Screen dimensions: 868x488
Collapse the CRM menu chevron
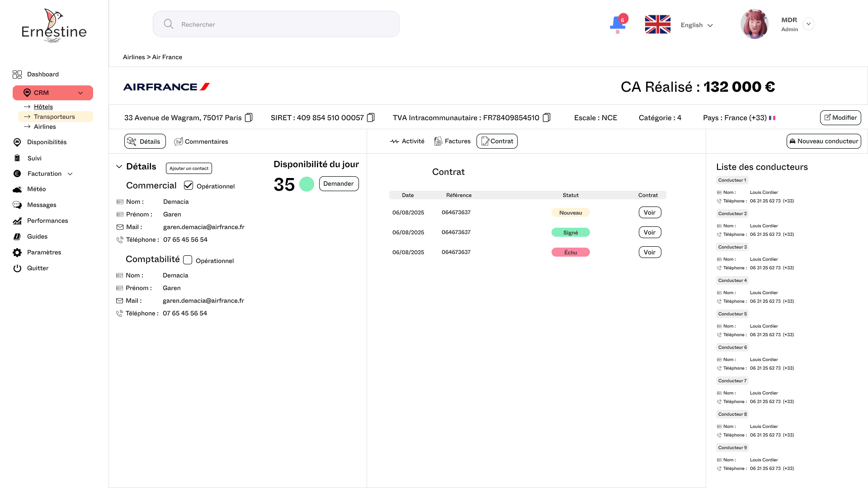(80, 93)
